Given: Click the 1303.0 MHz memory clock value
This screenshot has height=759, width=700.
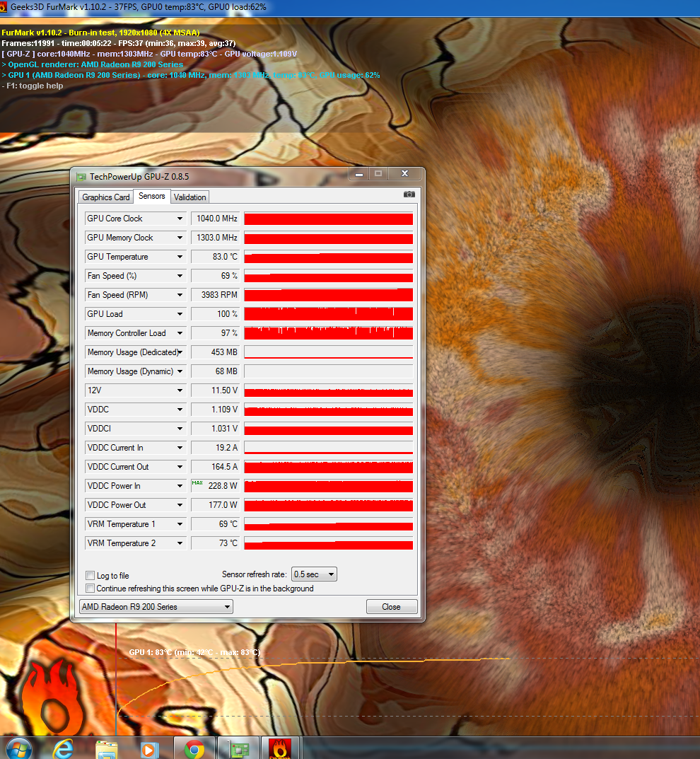Looking at the screenshot, I should pos(215,238).
